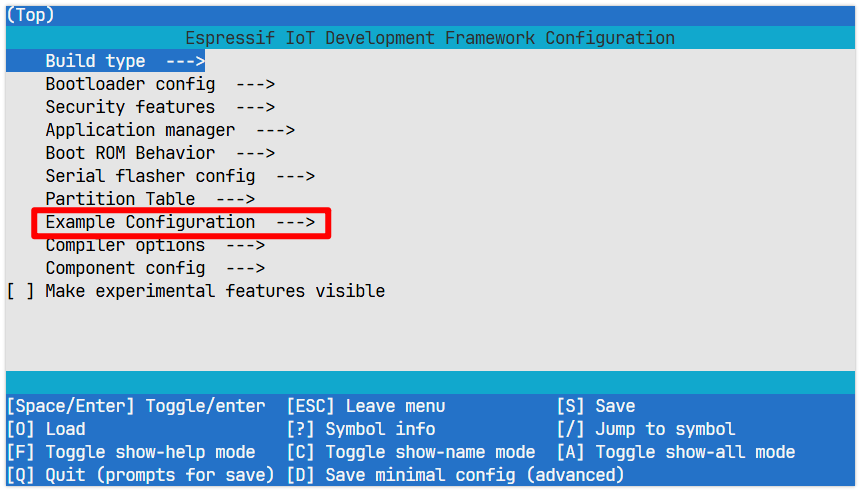Enable Make experimental features visible checkbox
This screenshot has height=492, width=861.
(20, 291)
